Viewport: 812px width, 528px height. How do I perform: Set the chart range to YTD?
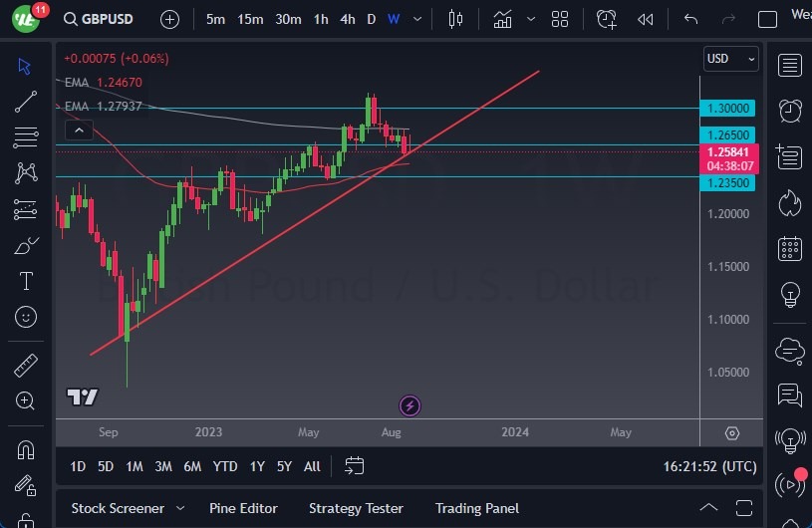point(225,466)
